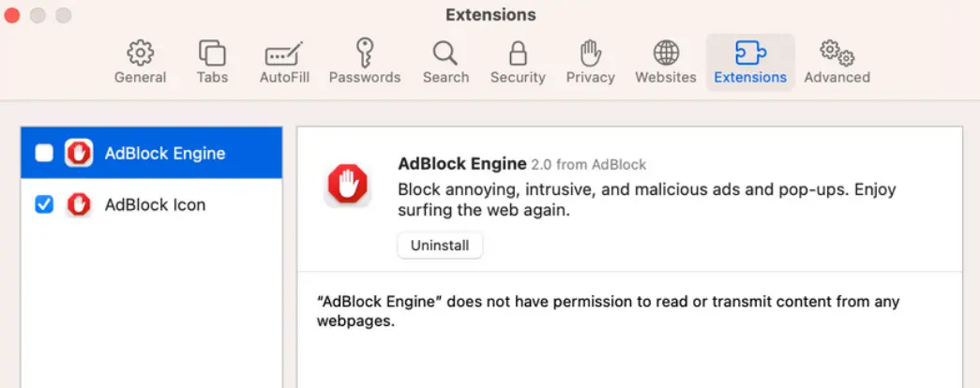Select the AutoFill pencil icon
980x388 pixels.
284,53
